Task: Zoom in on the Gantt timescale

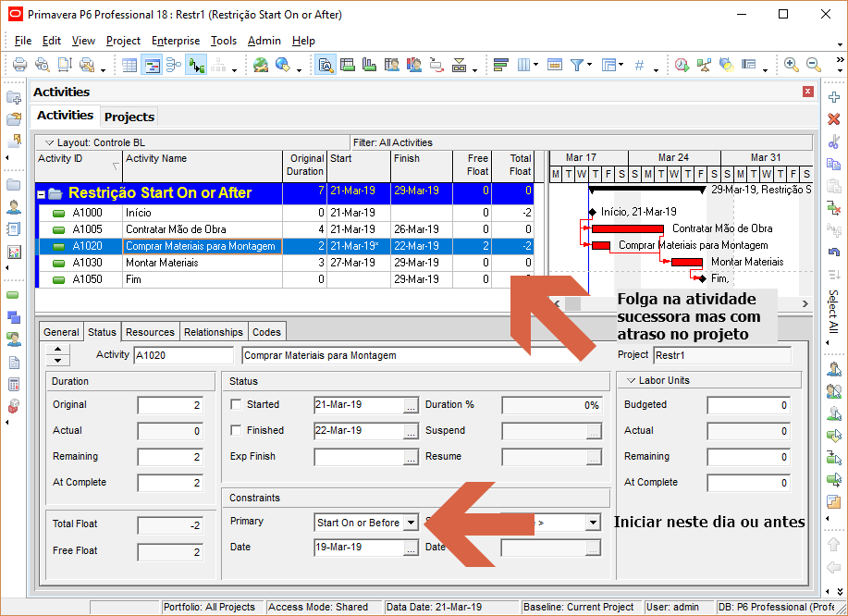Action: pyautogui.click(x=792, y=65)
